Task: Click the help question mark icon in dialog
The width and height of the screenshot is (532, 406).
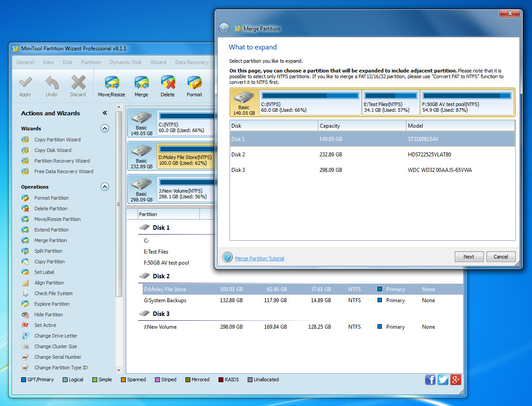Action: [x=227, y=257]
